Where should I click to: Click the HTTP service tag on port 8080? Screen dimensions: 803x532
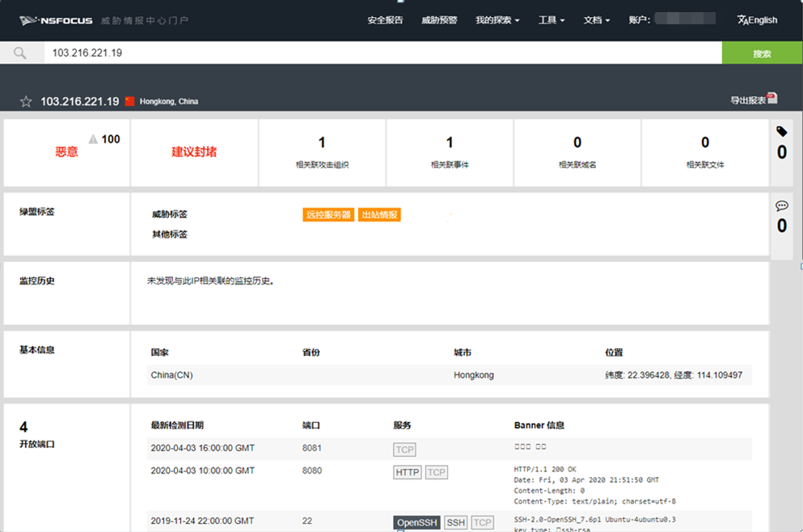click(408, 472)
